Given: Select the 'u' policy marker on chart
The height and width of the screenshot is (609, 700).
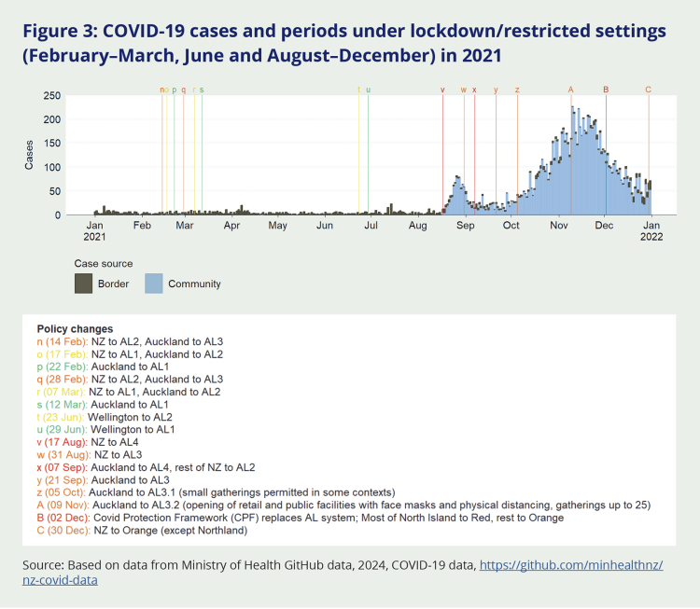Looking at the screenshot, I should 369,90.
